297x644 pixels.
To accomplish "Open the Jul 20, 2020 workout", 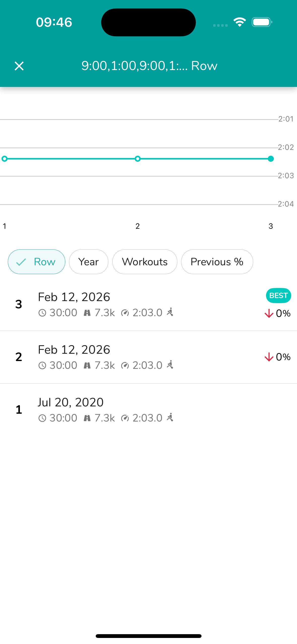I will (126, 409).
